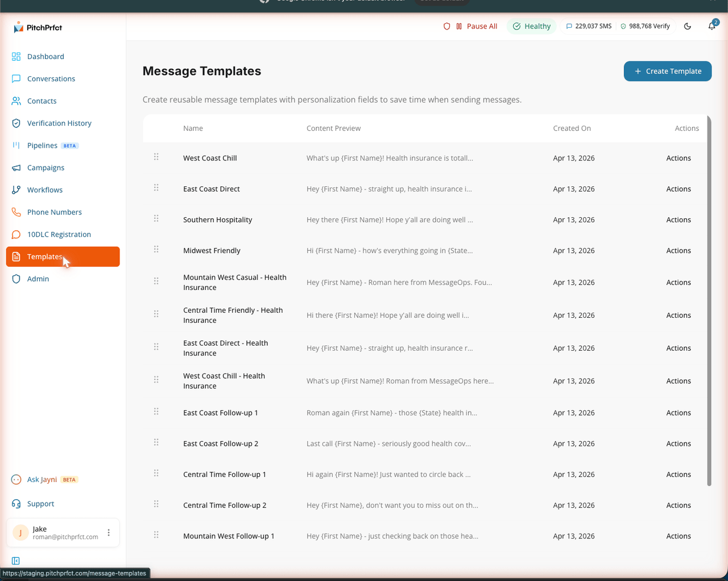Screen dimensions: 728x581
Task: Open Actions for Mountain West Casual - Health Insurance
Action: (679, 282)
